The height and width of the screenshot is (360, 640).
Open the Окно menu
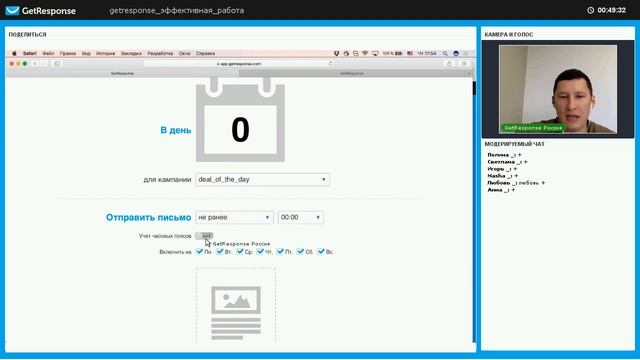pyautogui.click(x=184, y=53)
